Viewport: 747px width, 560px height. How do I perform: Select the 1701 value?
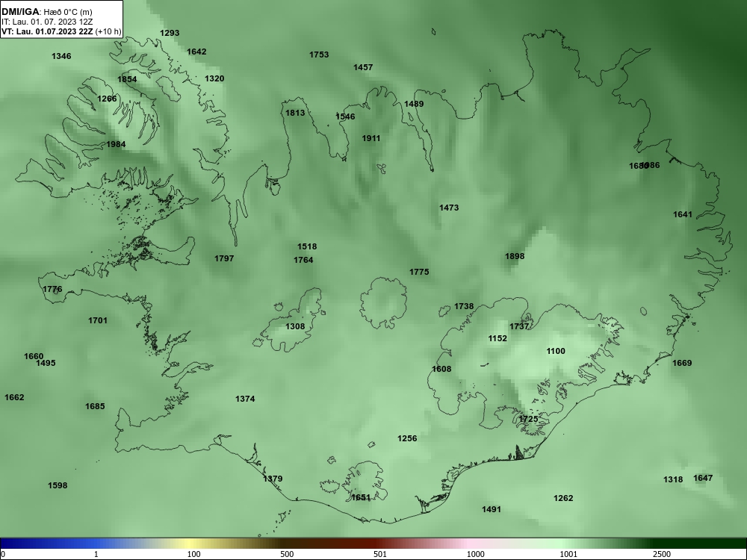[98, 320]
